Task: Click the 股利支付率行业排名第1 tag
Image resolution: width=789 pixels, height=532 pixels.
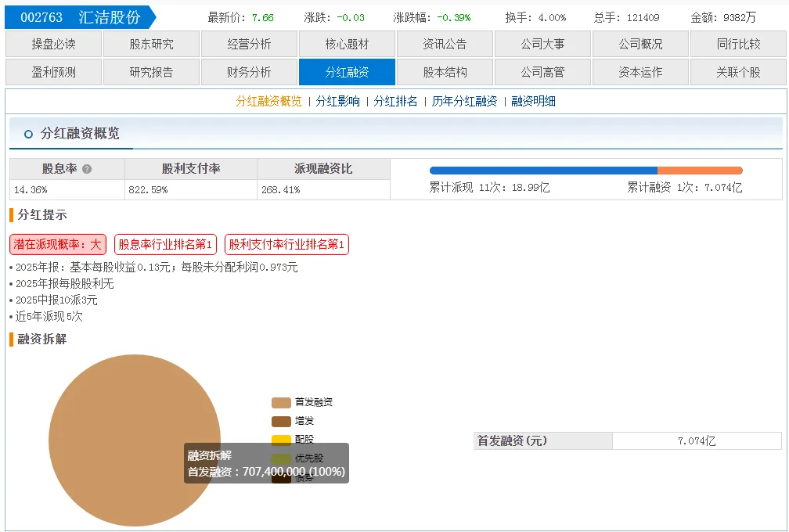Action: click(x=286, y=244)
